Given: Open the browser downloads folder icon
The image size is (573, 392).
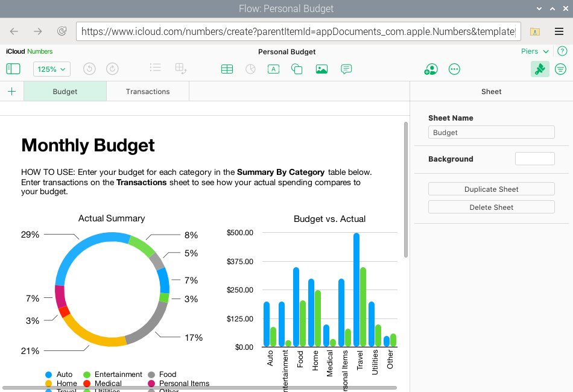Looking at the screenshot, I should click(535, 31).
